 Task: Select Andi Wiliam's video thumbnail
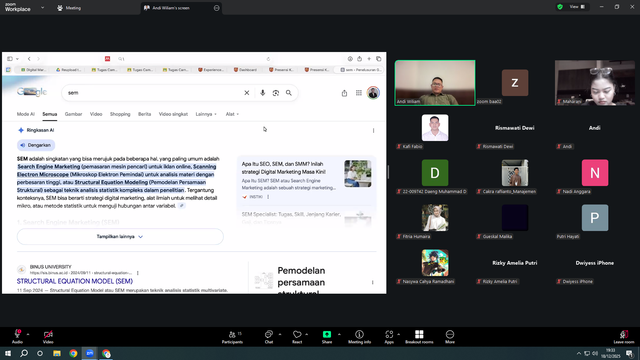click(x=435, y=83)
